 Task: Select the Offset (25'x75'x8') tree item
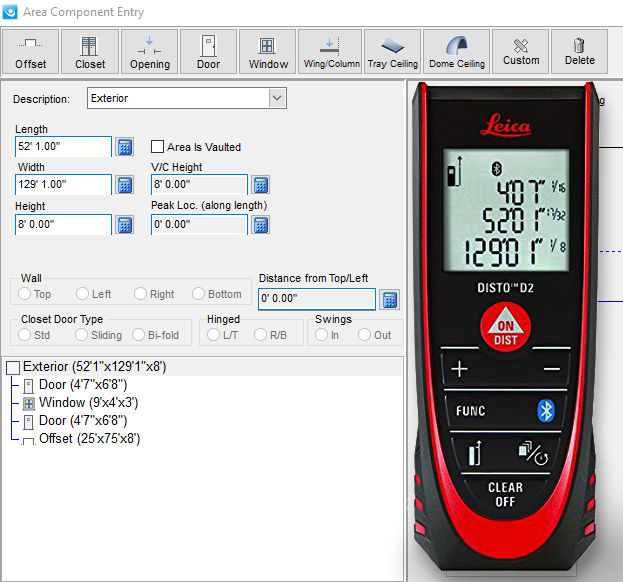[x=89, y=439]
